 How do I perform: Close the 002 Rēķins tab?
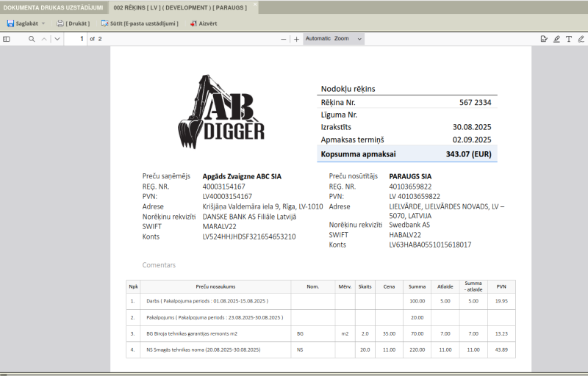pos(255,4)
